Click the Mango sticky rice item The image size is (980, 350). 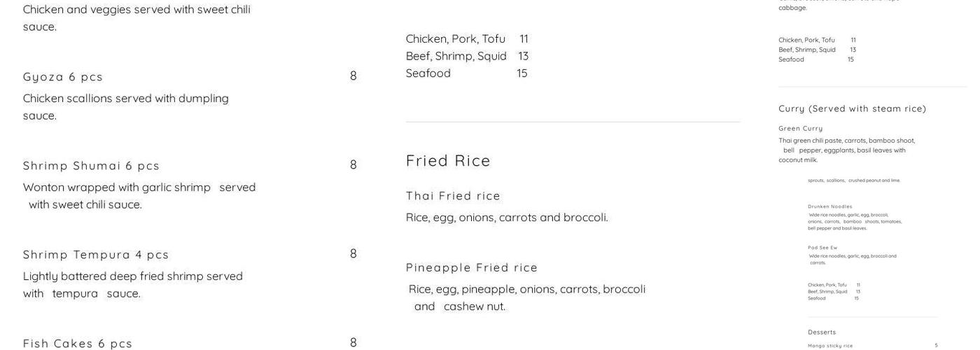click(830, 345)
